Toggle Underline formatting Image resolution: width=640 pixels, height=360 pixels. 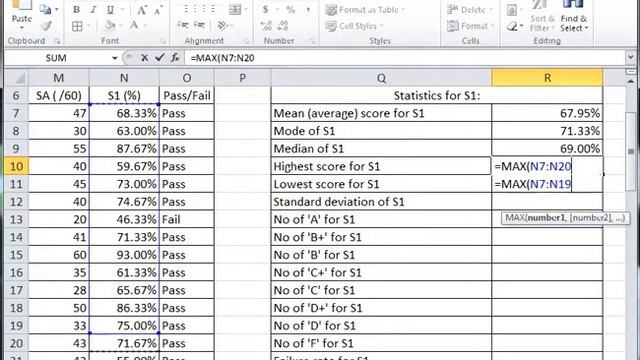110,10
